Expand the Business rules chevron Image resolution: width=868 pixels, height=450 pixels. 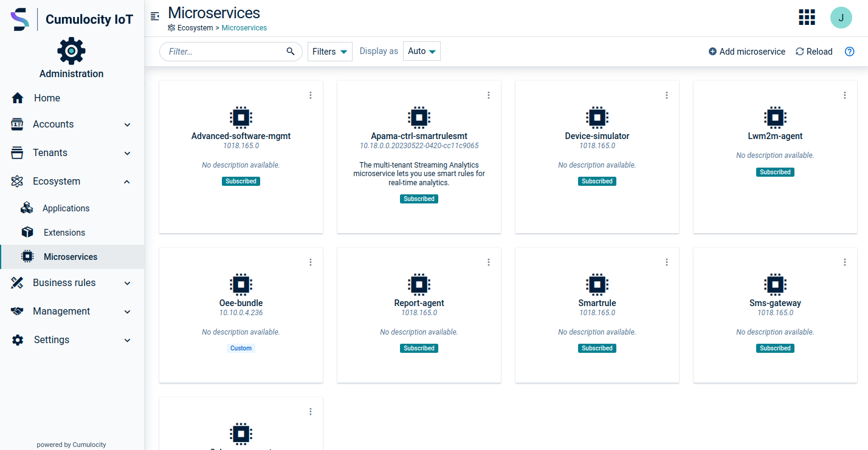[128, 283]
